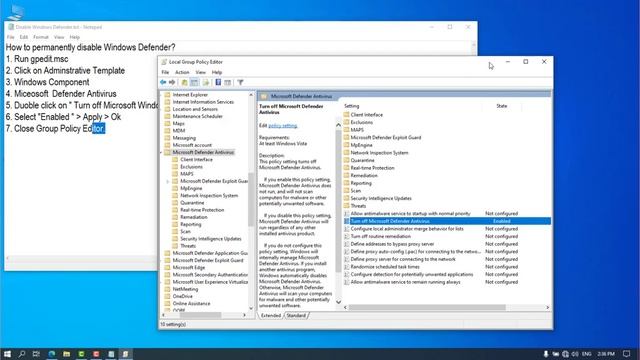Click the Back arrow in Group Policy toolbar
The width and height of the screenshot is (640, 360).
pos(163,82)
